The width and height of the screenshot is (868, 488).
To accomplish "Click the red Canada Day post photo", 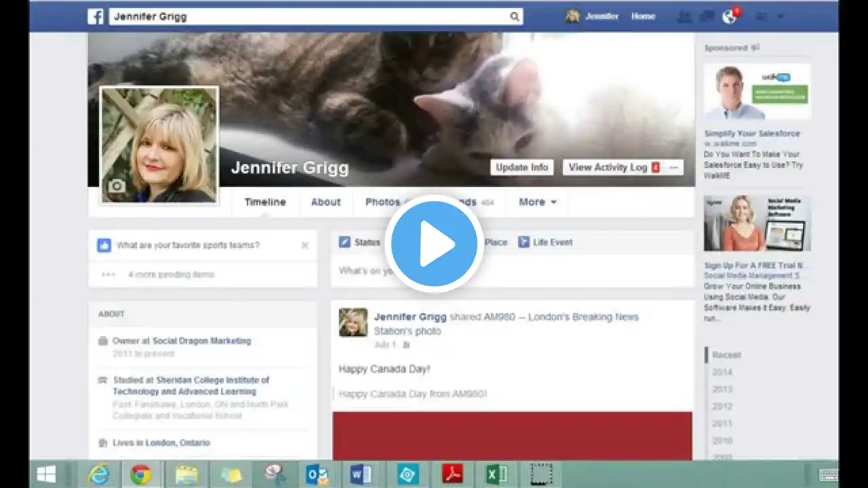I will [x=512, y=436].
